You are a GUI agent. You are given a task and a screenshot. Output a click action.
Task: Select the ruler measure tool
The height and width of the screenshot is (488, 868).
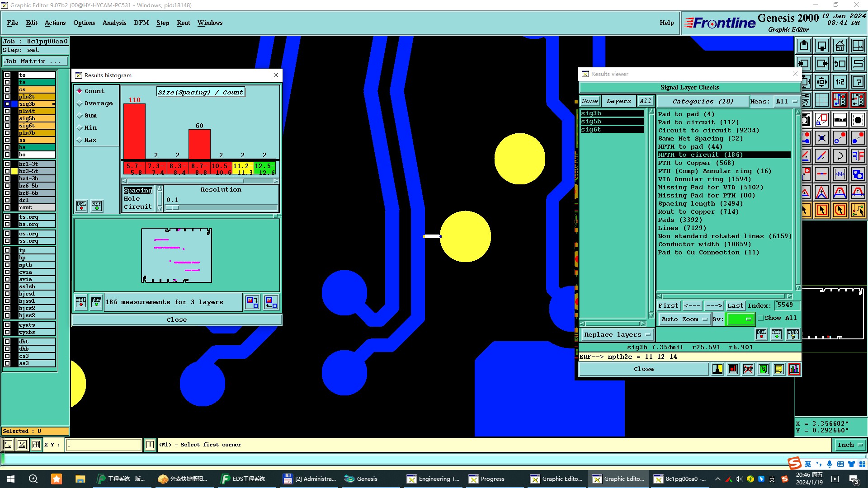point(840,120)
